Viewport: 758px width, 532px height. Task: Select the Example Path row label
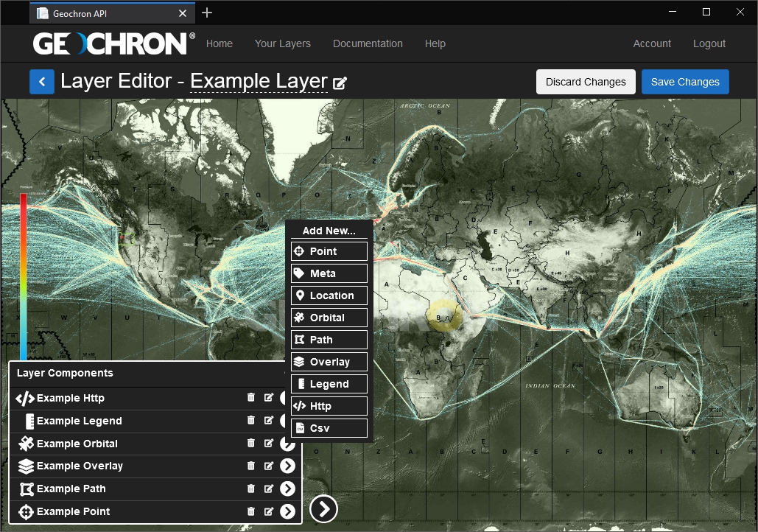[x=71, y=489]
